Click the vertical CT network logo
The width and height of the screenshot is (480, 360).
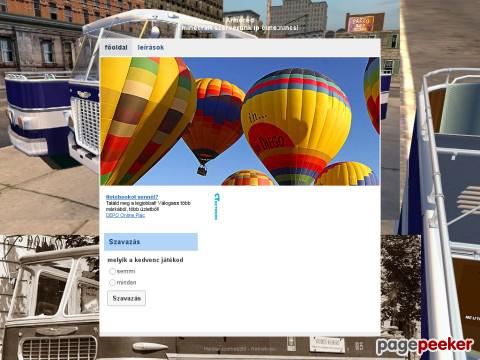(217, 207)
